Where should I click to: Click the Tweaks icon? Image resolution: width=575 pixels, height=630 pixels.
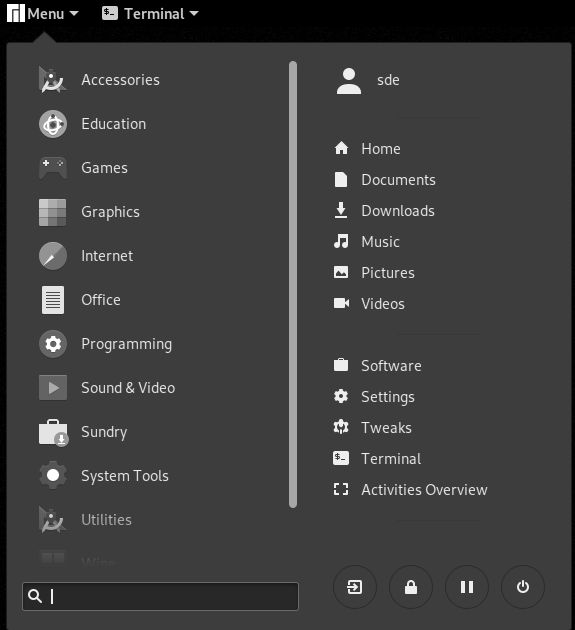(x=341, y=427)
